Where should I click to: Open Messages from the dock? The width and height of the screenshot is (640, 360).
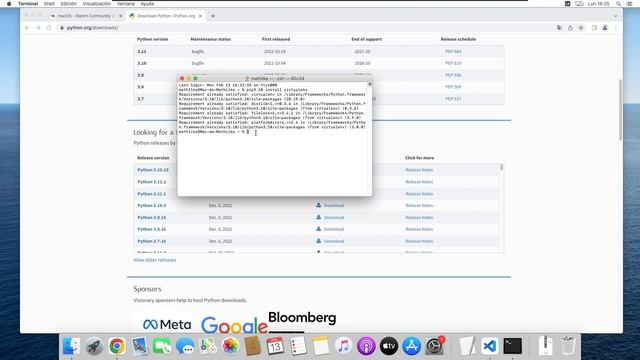tap(185, 346)
